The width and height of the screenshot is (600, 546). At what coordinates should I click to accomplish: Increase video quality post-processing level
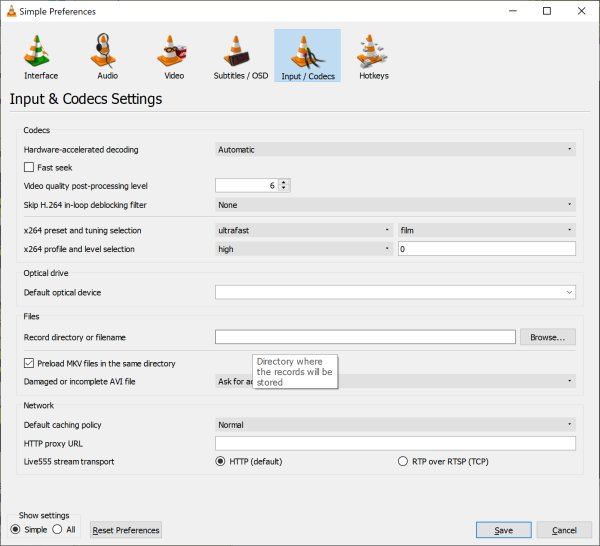284,182
